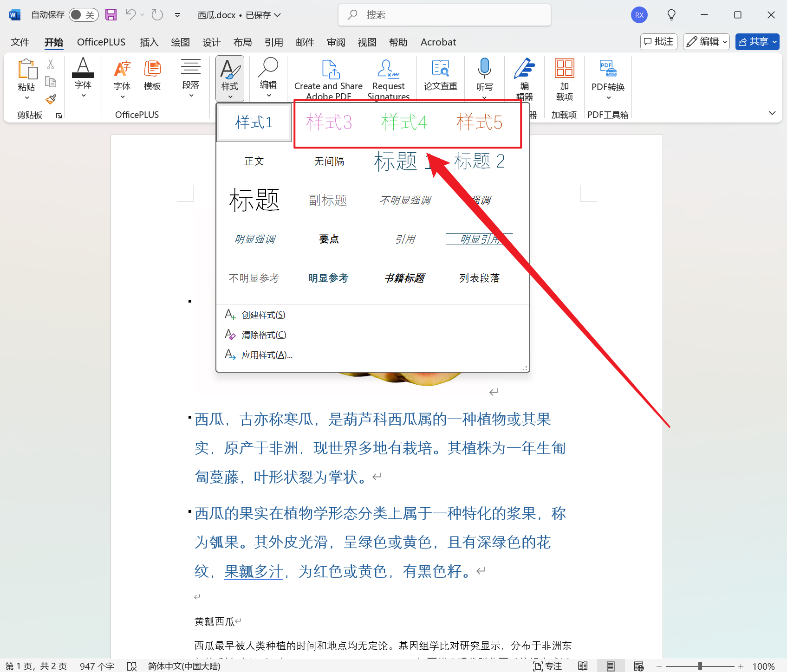Viewport: 787px width, 672px height.
Task: Click inside the 搜索 search box
Action: click(443, 14)
